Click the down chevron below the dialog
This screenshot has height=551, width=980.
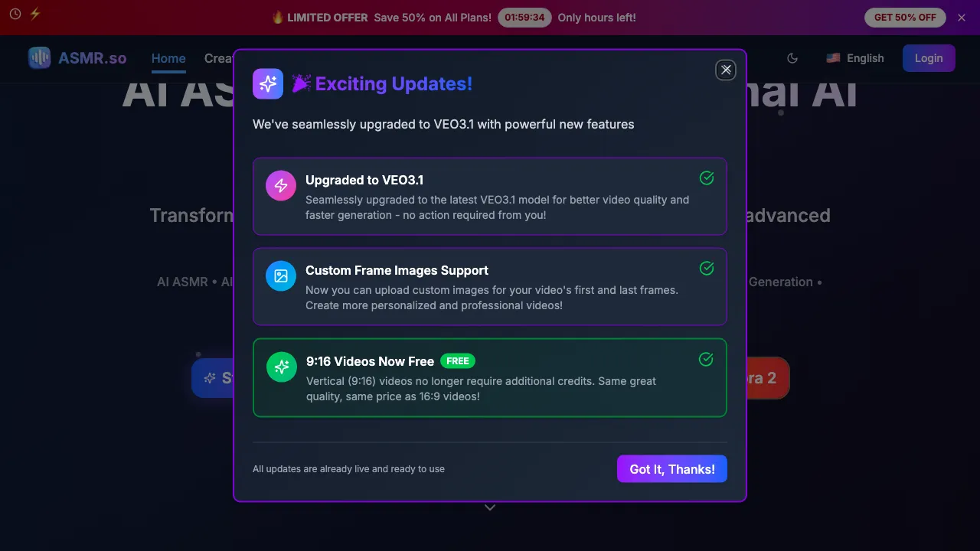(490, 507)
